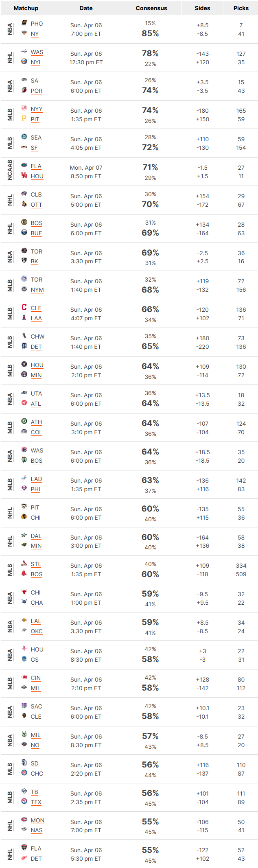Open the OKC Thunder team link

tap(37, 631)
